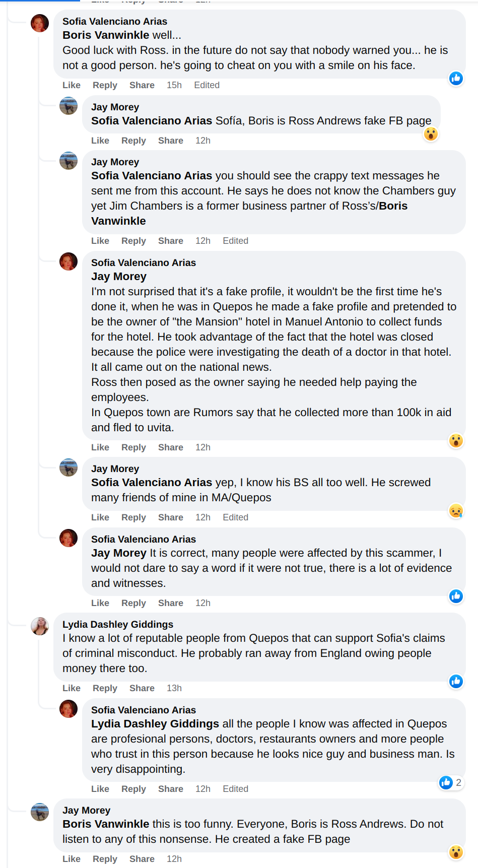Click thumbs-up reaction on Lydia's comment
This screenshot has height=868, width=478.
point(456,682)
